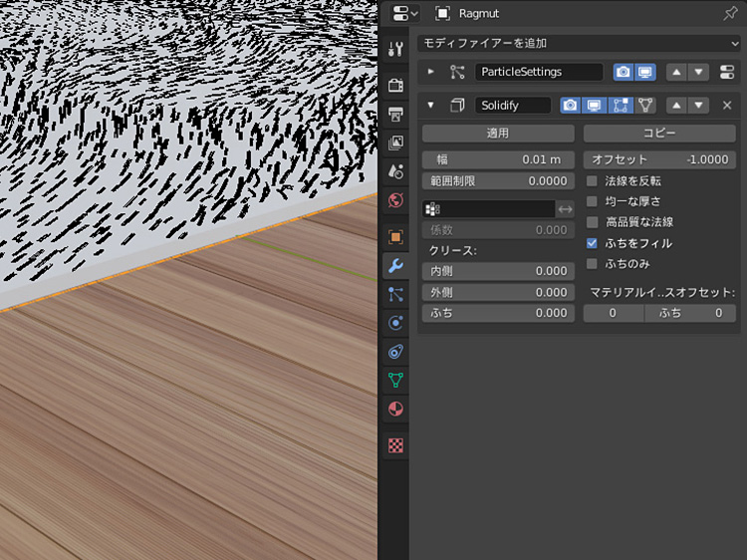This screenshot has height=560, width=747.
Task: Open the モディファイアーを追加 dropdown
Action: pyautogui.click(x=580, y=43)
